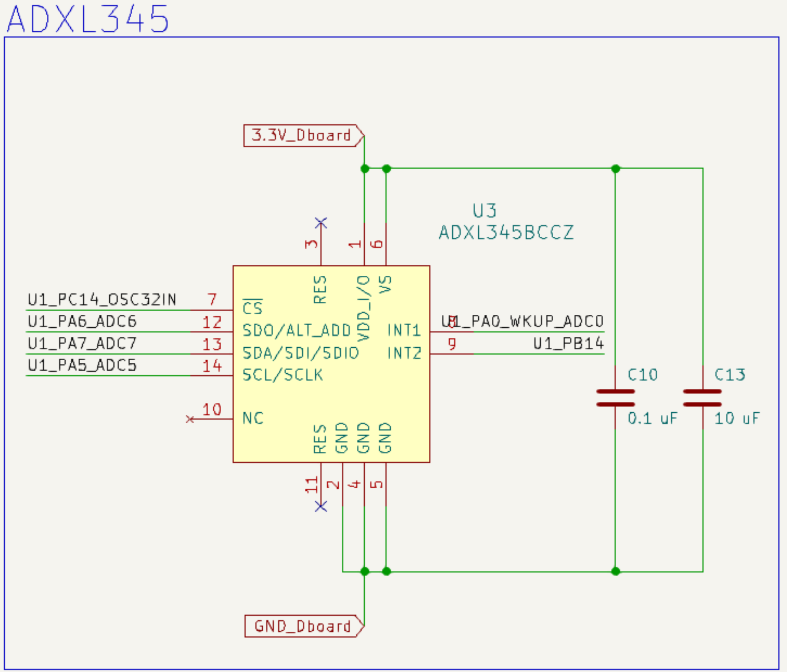Click pin number 11 below bottom RES
Image resolution: width=787 pixels, height=672 pixels.
pos(311,485)
